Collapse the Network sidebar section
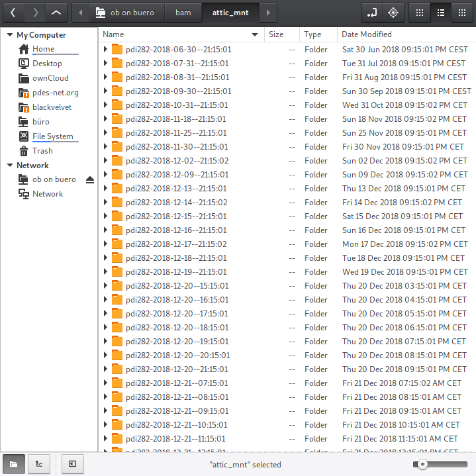476x476 pixels. pos(10,165)
